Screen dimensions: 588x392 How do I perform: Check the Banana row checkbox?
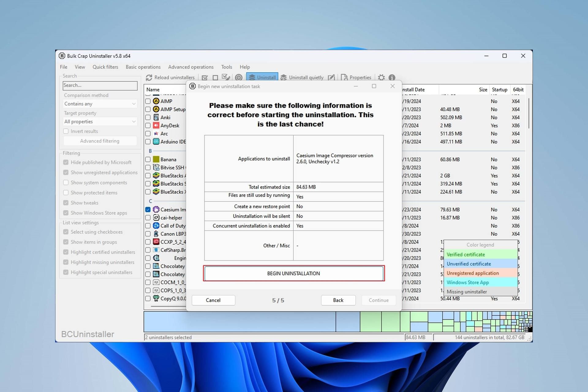(x=148, y=159)
